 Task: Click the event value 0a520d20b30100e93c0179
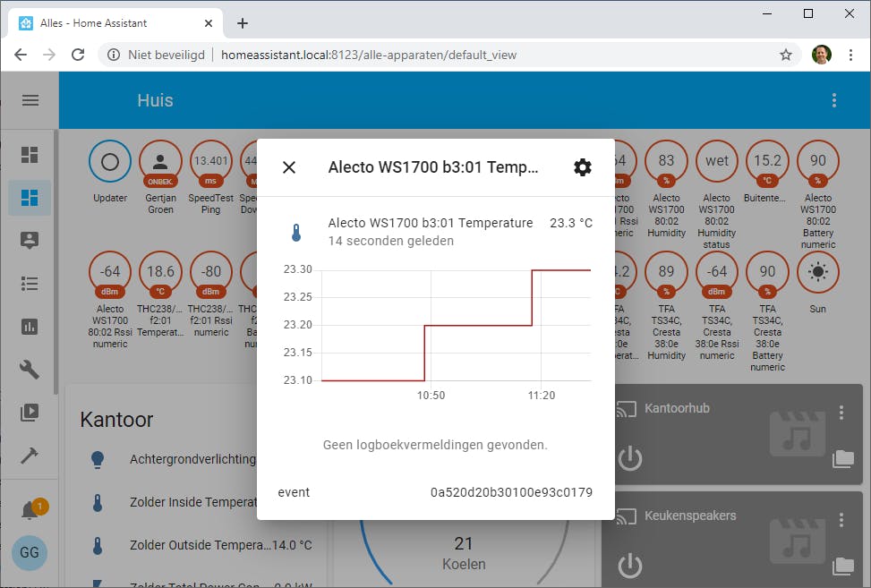pos(511,492)
